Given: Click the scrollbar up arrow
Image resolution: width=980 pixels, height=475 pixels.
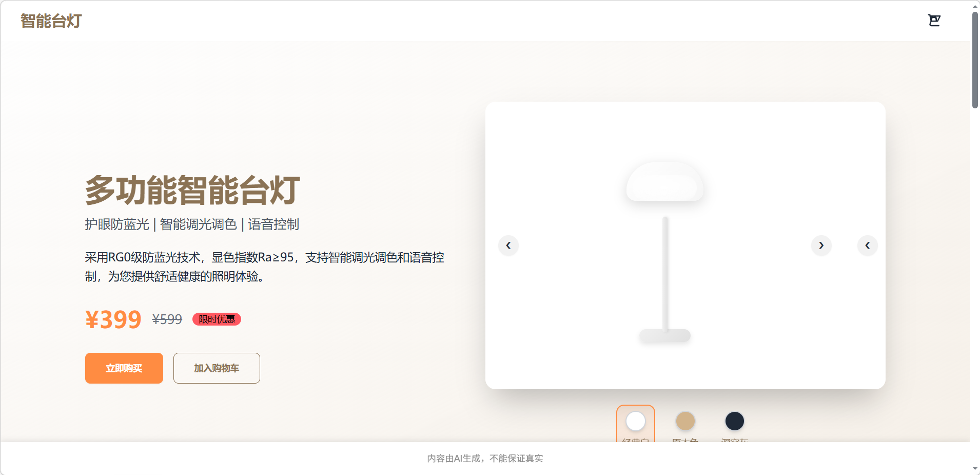Looking at the screenshot, I should 975,5.
